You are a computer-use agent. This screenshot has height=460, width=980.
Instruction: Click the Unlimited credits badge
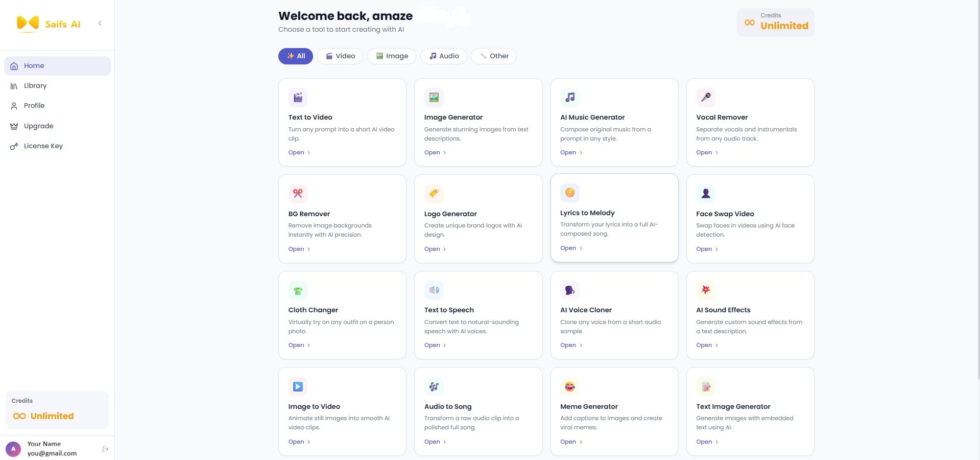(x=775, y=22)
